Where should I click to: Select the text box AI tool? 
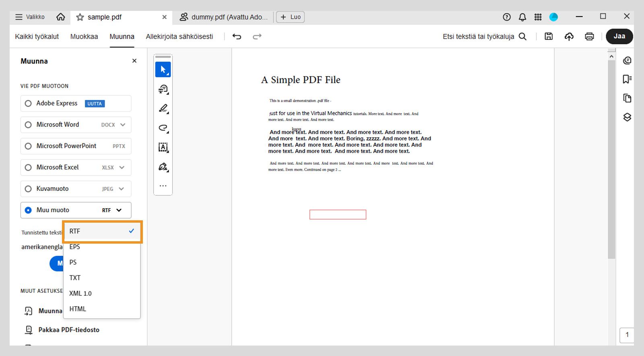(x=163, y=147)
